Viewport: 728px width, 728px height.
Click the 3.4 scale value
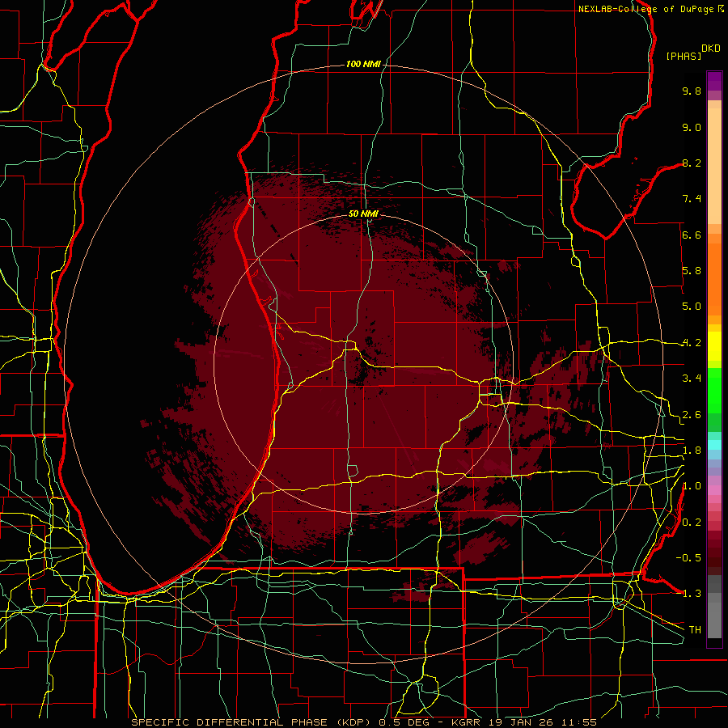coord(692,379)
